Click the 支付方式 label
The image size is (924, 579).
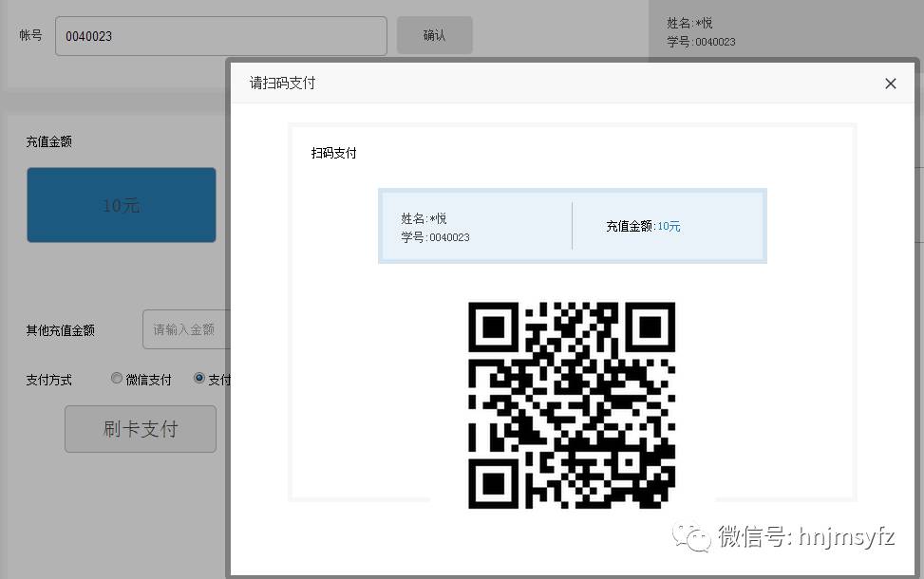tap(49, 380)
